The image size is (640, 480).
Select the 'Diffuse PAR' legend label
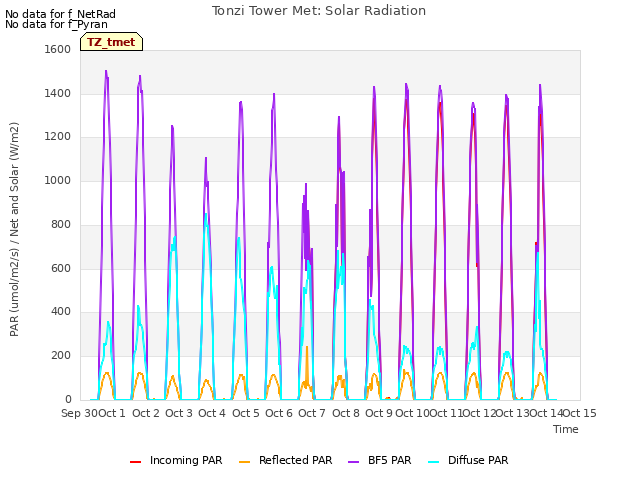point(478,460)
